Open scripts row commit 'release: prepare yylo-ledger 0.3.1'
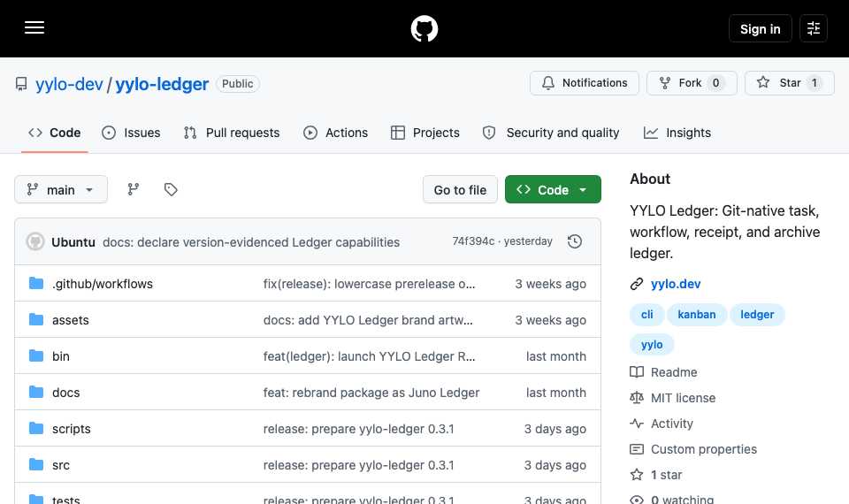Viewport: 849px width, 504px height. (358, 429)
